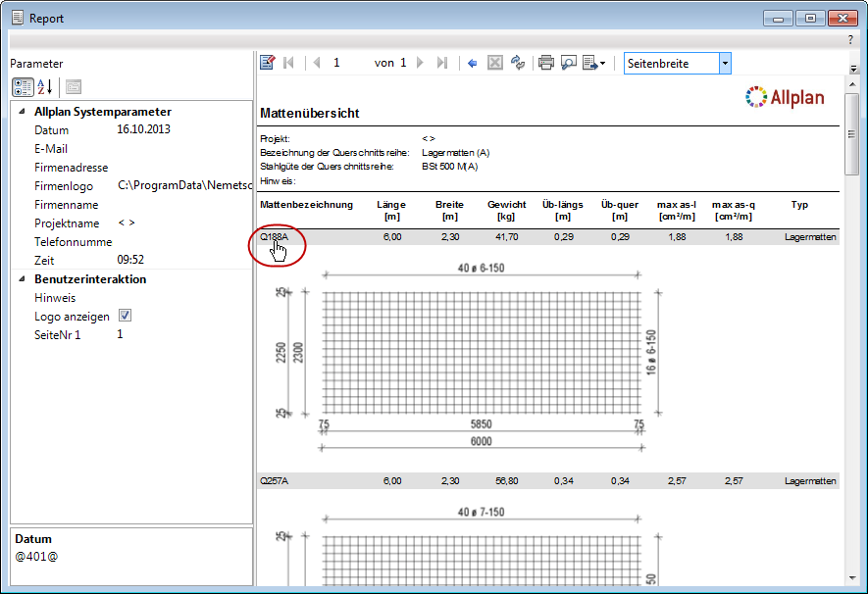This screenshot has height=594, width=868.
Task: Select the Telefonnumme parameter row
Action: point(131,242)
